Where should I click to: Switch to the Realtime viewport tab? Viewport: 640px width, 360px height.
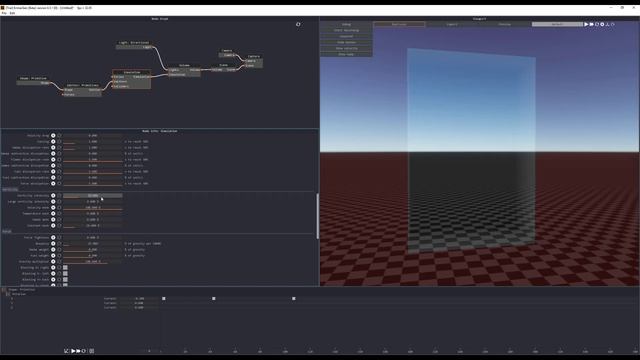click(x=399, y=24)
